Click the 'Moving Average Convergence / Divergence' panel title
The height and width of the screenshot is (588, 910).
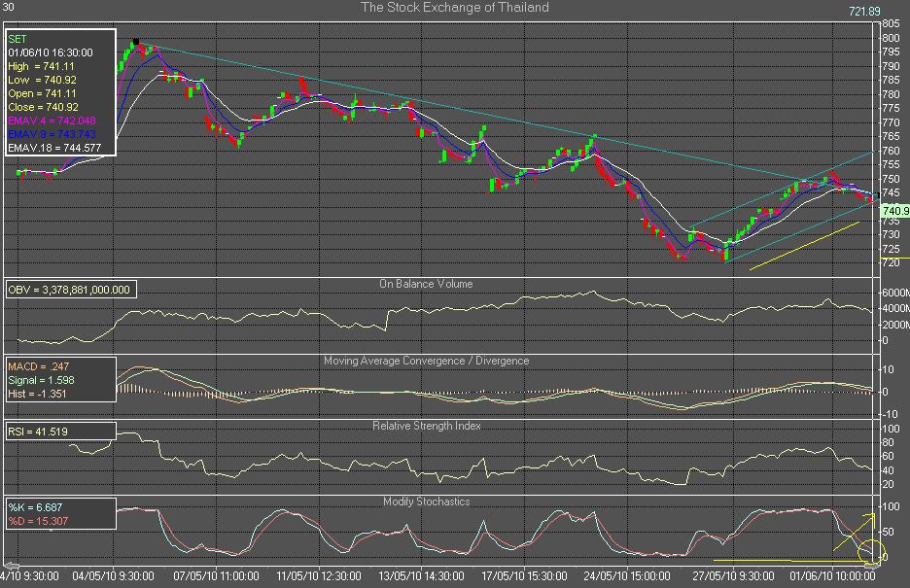click(x=427, y=361)
